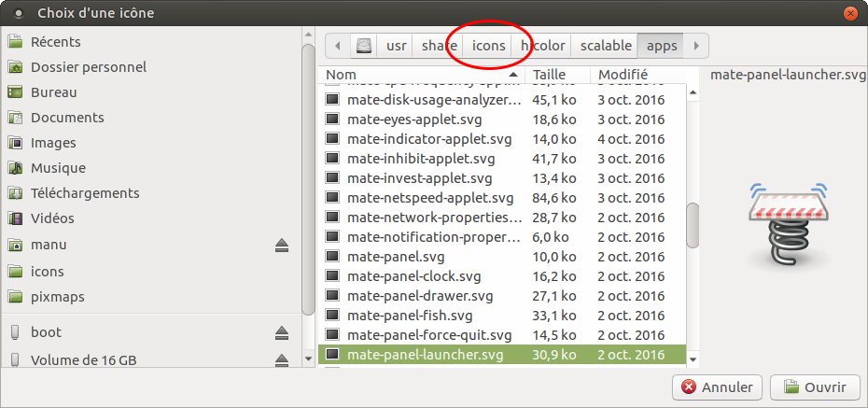Image resolution: width=868 pixels, height=408 pixels.
Task: Cancel with the Annuler button
Action: point(718,387)
